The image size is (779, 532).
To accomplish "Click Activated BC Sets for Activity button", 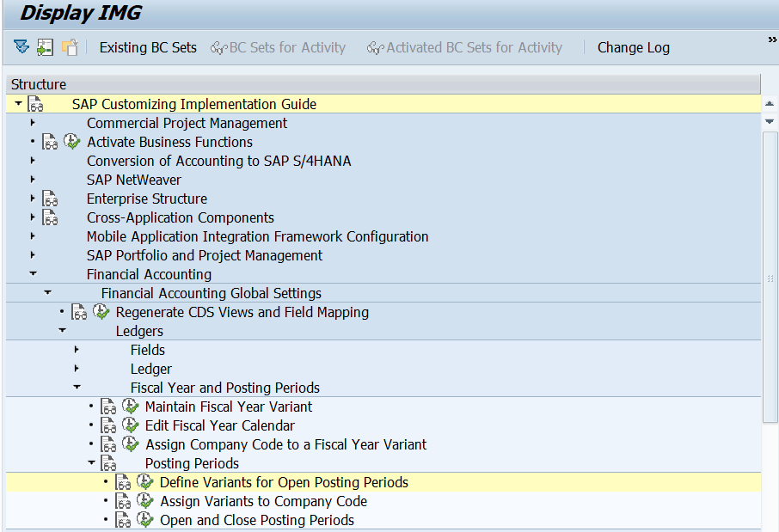I will coord(464,47).
